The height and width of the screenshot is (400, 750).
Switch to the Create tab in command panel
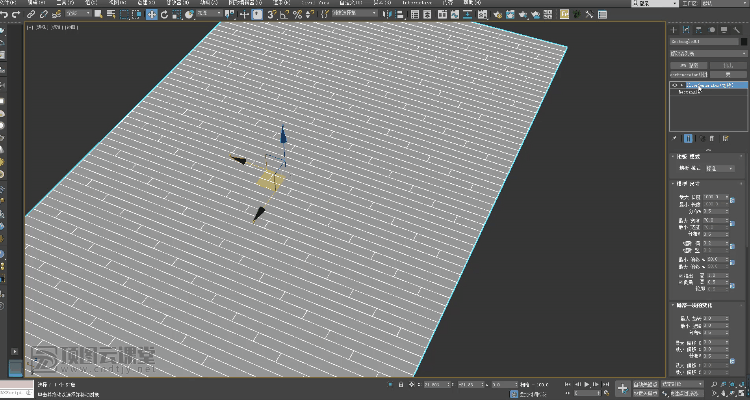coord(673,29)
